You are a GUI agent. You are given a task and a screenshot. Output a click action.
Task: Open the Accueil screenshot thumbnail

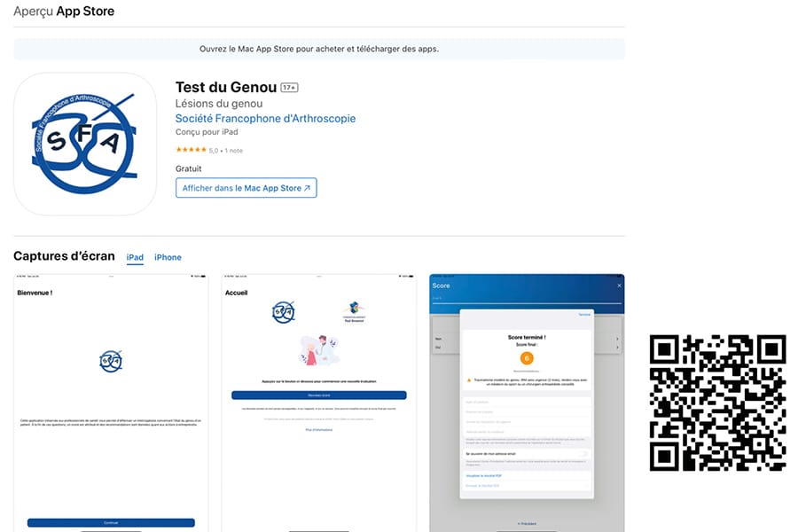coord(318,403)
